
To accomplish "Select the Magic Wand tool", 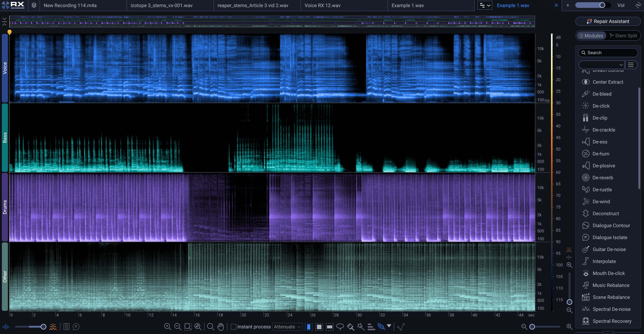I will point(361,327).
